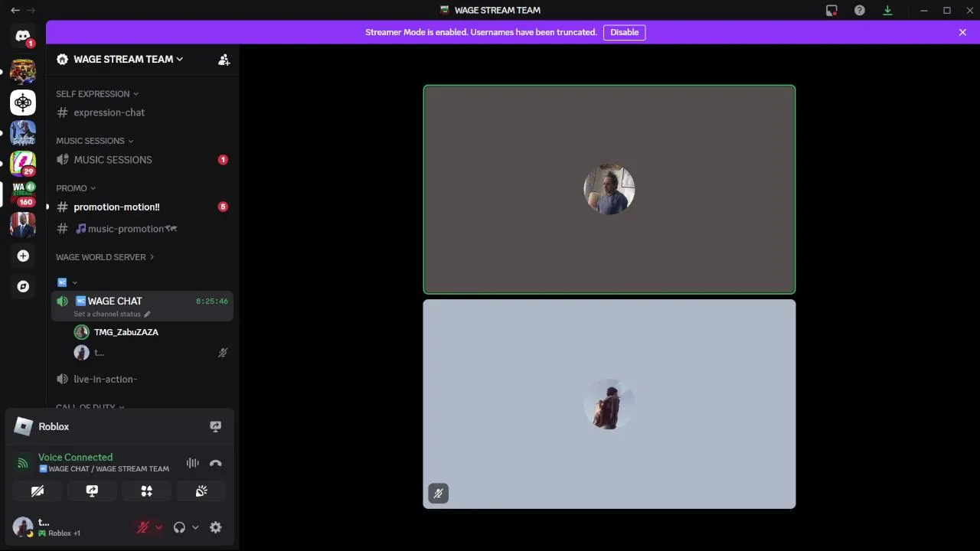Click WAGE CHAT / WAGE STREAM TEAM label
The image size is (980, 551).
click(x=104, y=469)
